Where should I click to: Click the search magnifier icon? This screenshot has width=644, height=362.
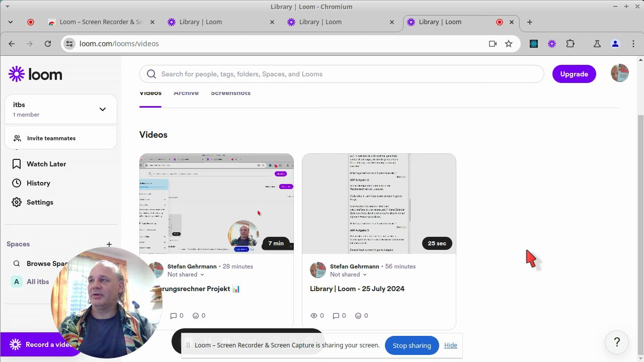(151, 74)
